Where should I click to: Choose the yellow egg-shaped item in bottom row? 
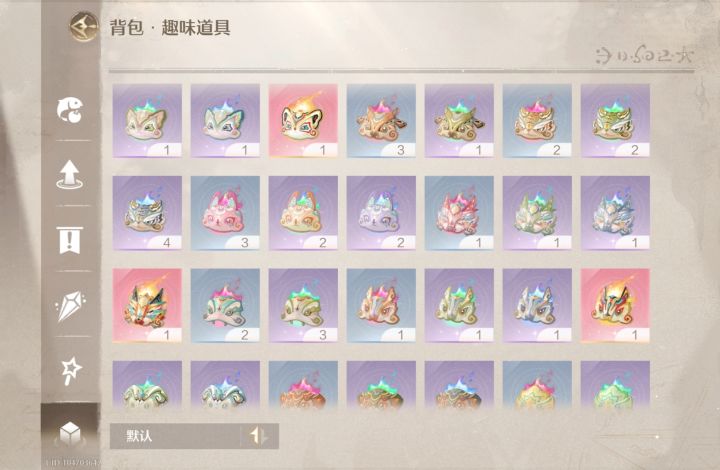click(x=537, y=385)
